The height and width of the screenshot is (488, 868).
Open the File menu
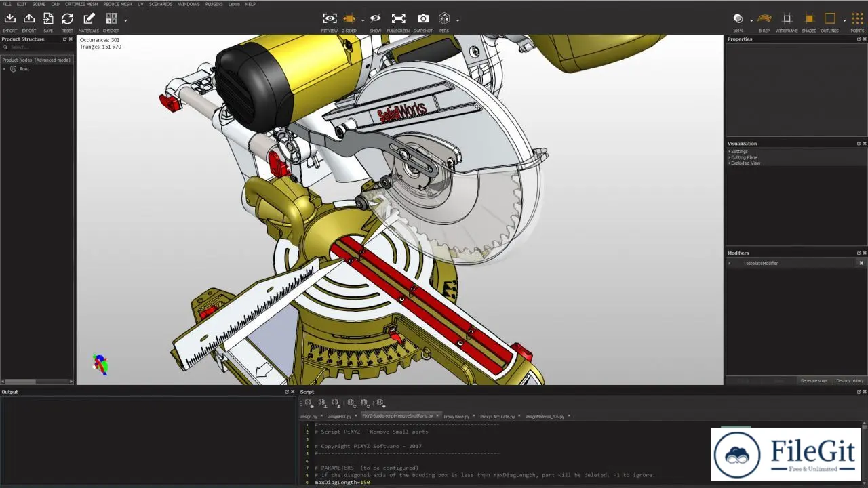(7, 4)
